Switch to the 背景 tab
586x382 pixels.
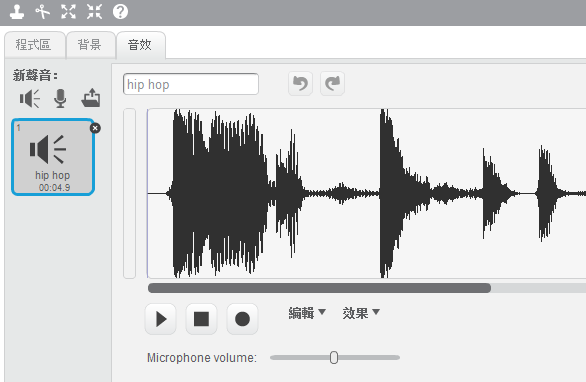coord(90,45)
